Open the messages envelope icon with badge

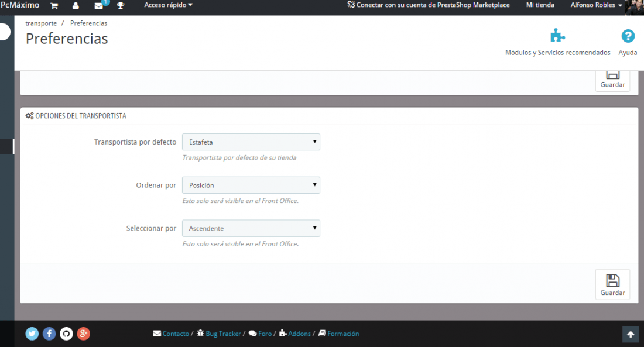tap(99, 6)
